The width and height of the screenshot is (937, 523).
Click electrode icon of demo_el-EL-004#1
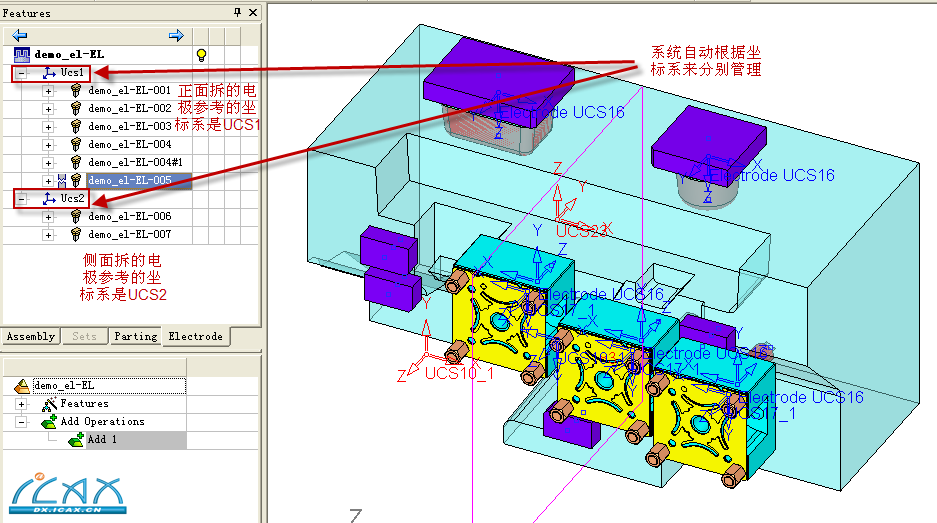pos(76,163)
